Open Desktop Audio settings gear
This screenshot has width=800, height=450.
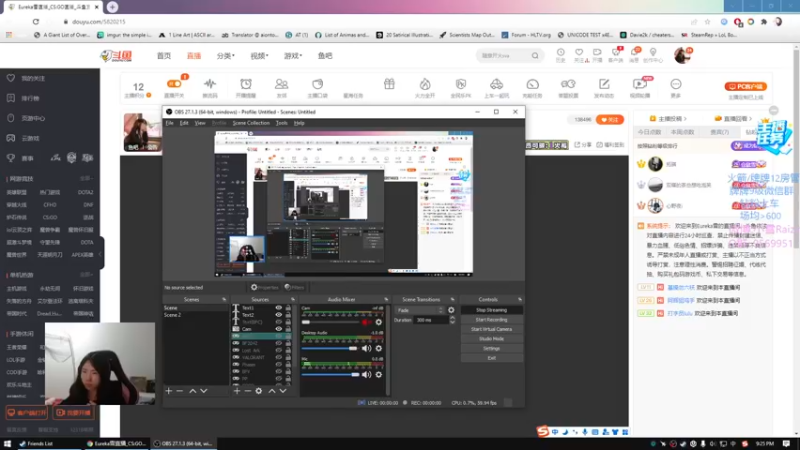379,348
